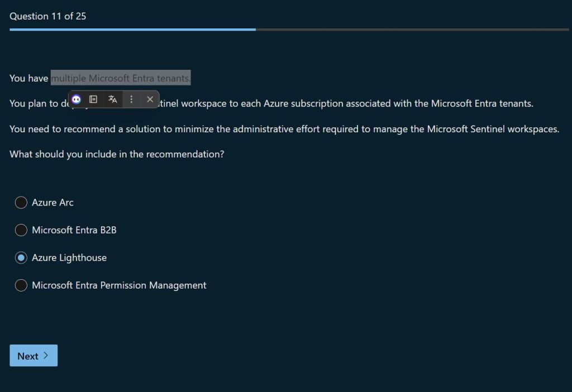
Task: Select the Azure Lighthouse radio button
Action: [21, 258]
